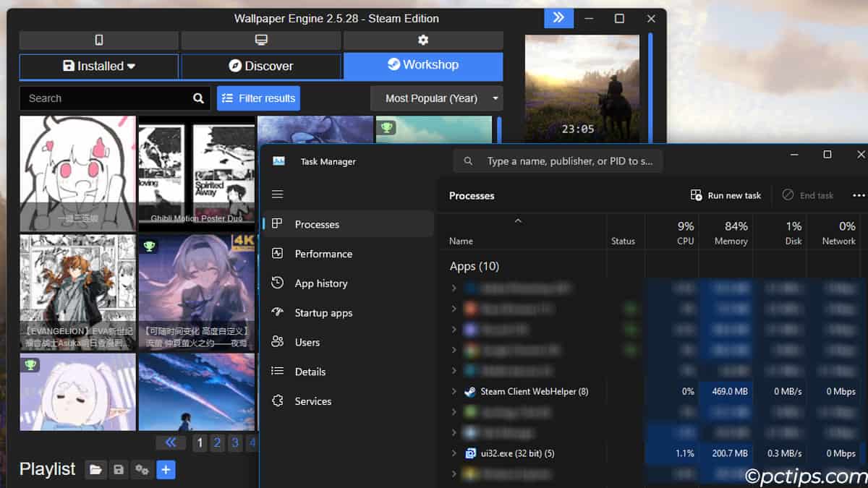Save the playlist with the floppy icon
868x488 pixels.
[x=119, y=470]
